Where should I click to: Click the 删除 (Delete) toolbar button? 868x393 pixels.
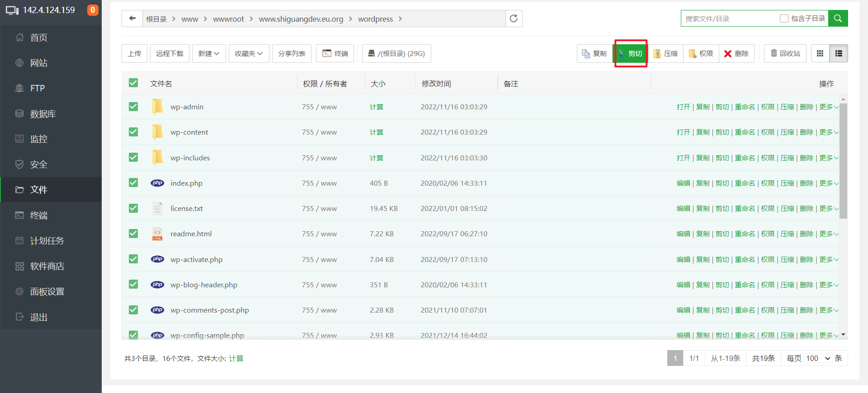coord(736,53)
